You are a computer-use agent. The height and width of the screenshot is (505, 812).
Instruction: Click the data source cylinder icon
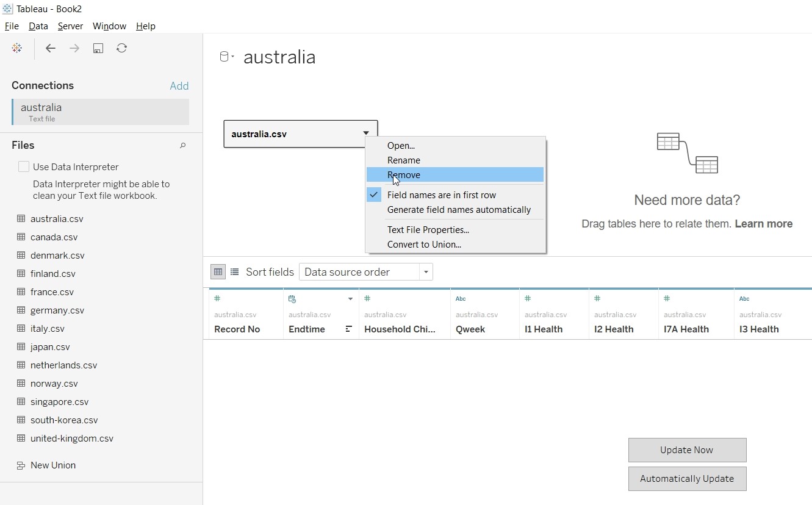coord(225,57)
